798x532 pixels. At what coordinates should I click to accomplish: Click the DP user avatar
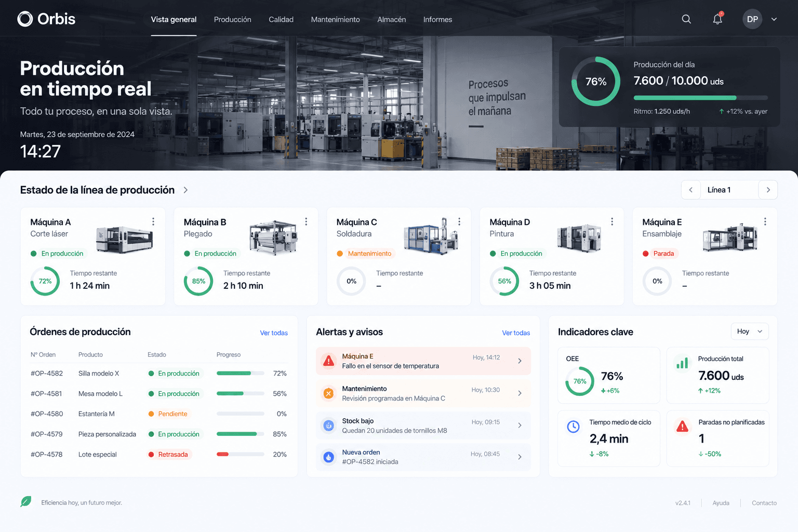coord(752,19)
